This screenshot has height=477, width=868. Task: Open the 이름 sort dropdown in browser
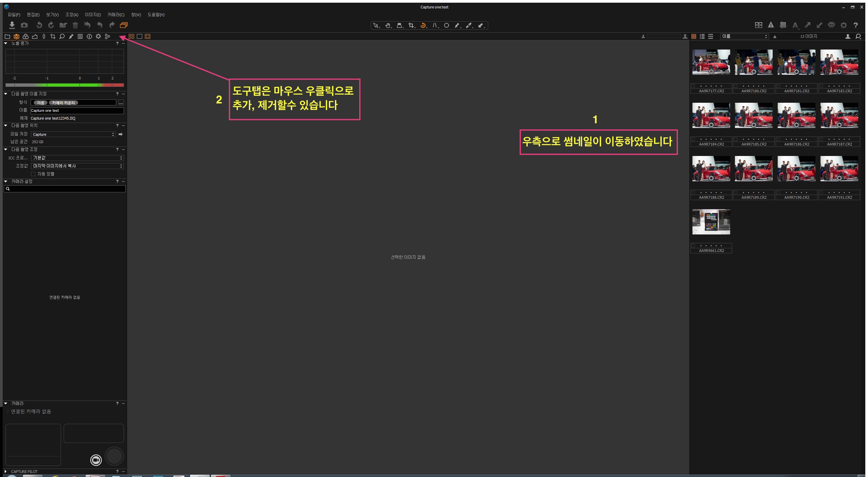[x=744, y=36]
